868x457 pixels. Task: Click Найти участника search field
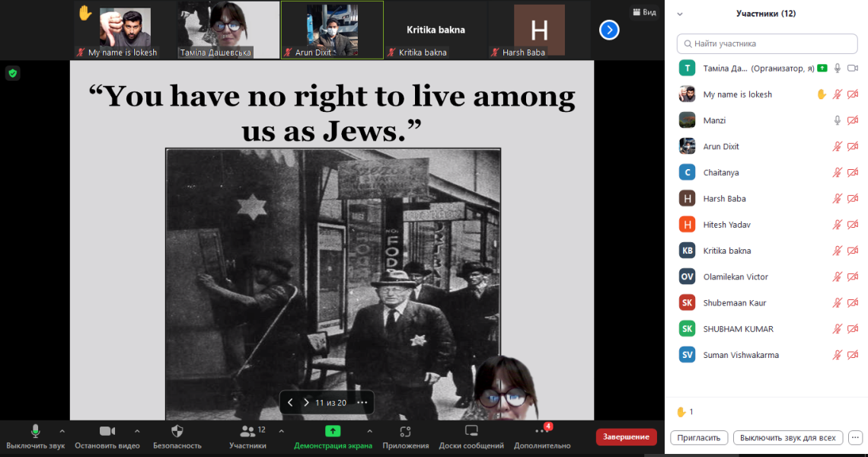click(767, 43)
